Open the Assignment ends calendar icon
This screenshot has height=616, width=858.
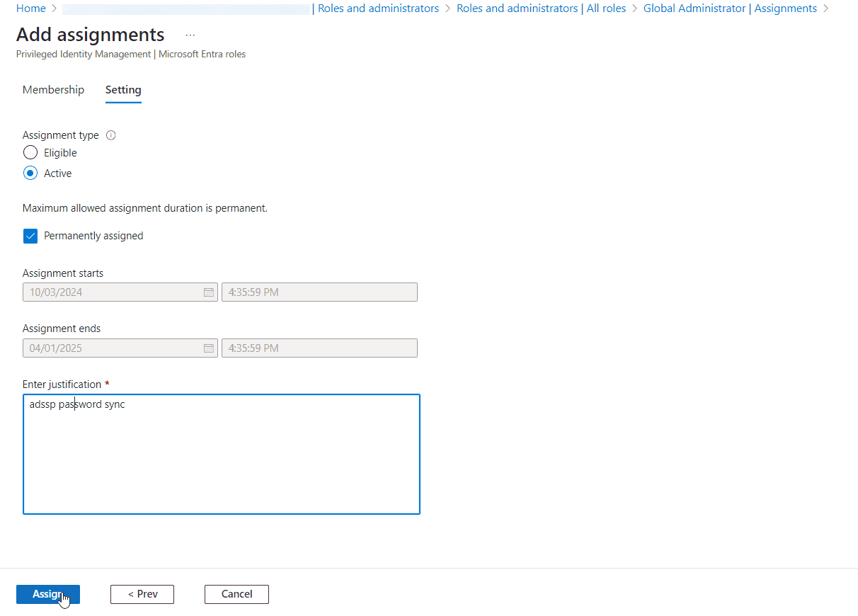(x=208, y=348)
